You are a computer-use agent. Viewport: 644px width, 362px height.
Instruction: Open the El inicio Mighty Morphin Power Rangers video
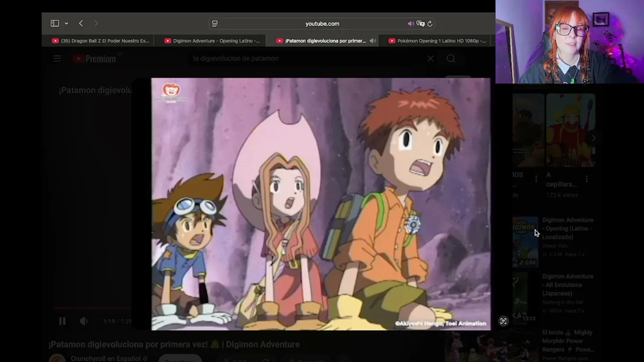pos(568,341)
